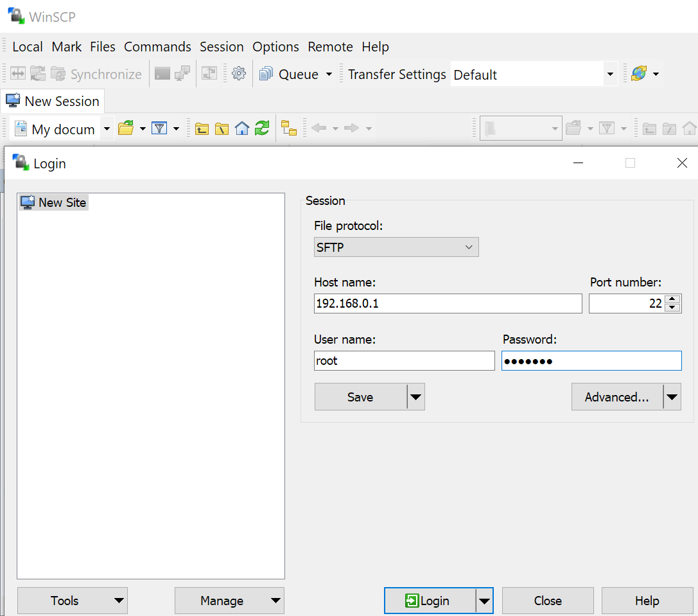Click the Password field

(591, 361)
